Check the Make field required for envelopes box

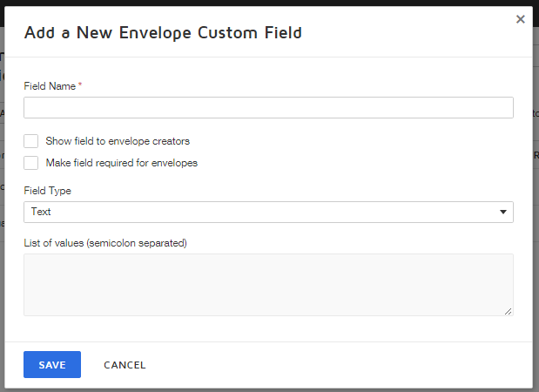click(31, 163)
